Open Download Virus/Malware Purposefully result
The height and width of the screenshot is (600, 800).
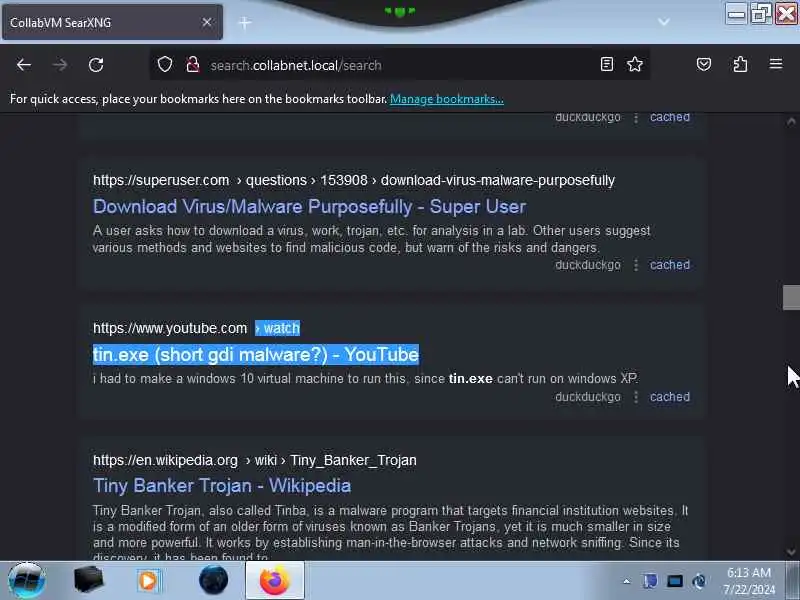click(309, 207)
